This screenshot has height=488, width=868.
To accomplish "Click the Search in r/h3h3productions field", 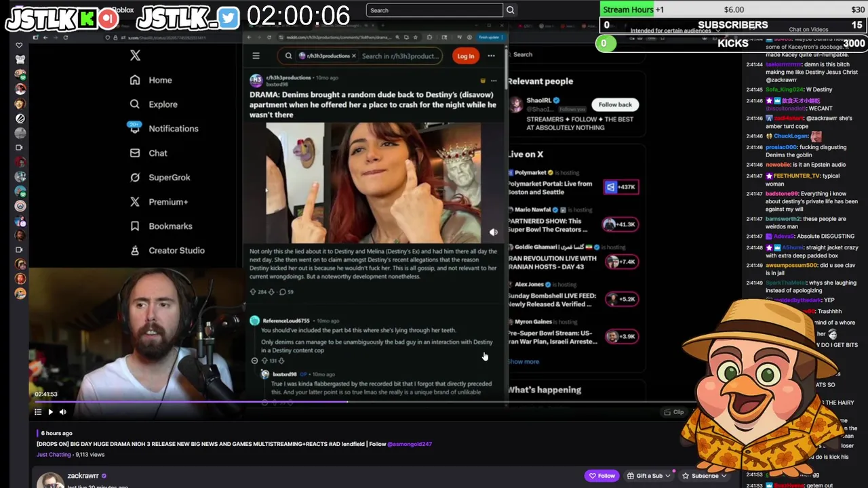I will point(400,56).
